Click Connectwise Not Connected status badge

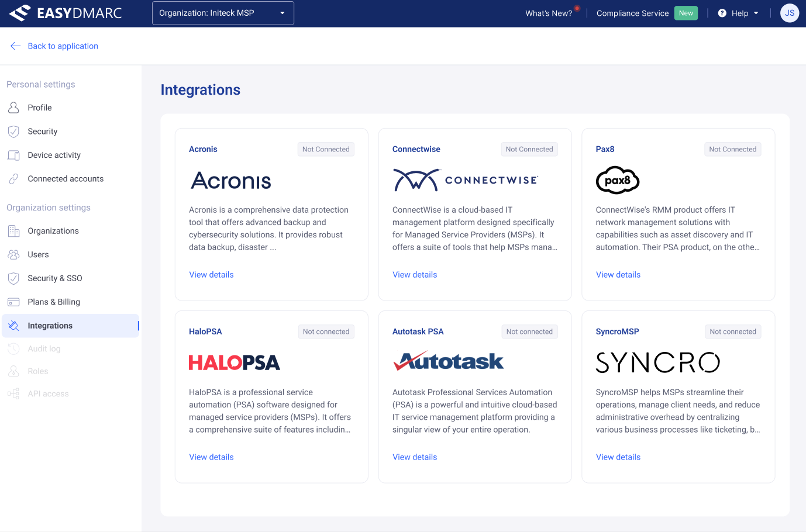(x=529, y=149)
